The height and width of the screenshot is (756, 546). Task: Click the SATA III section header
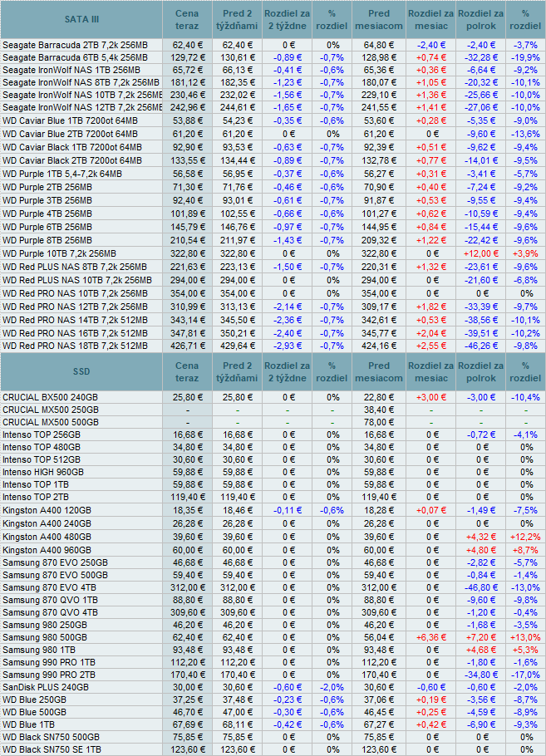[x=81, y=19]
